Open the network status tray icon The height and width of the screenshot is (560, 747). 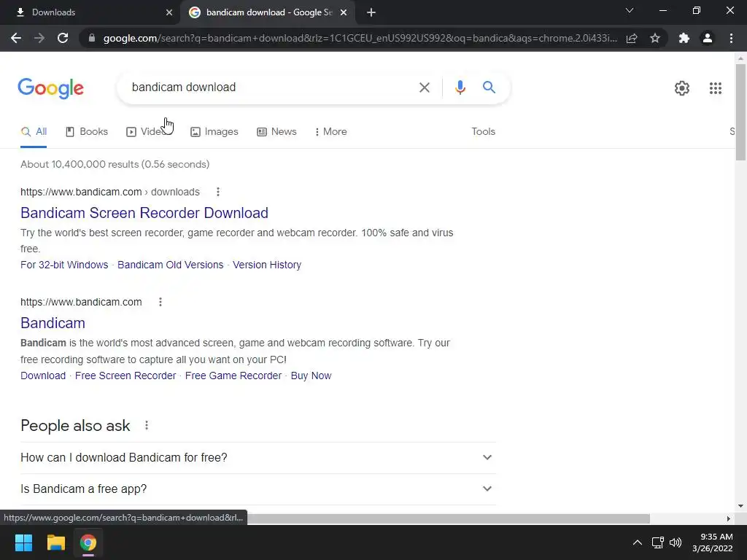point(657,542)
